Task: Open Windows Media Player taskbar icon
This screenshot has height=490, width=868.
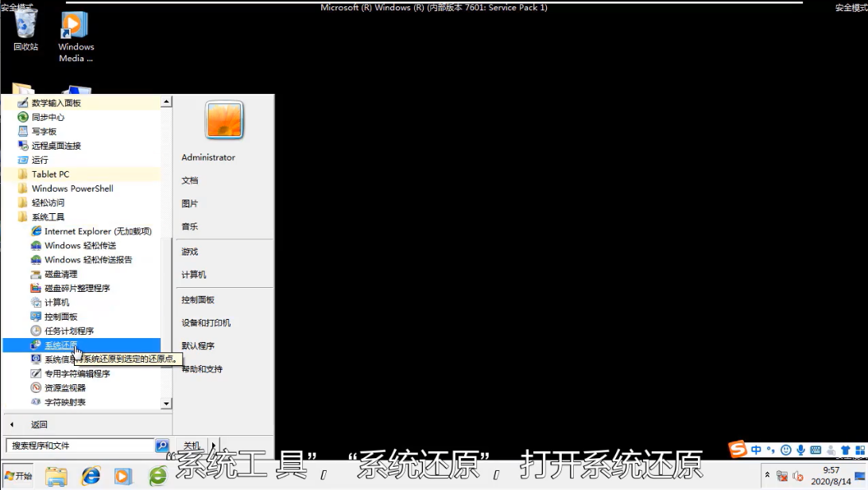Action: point(123,476)
